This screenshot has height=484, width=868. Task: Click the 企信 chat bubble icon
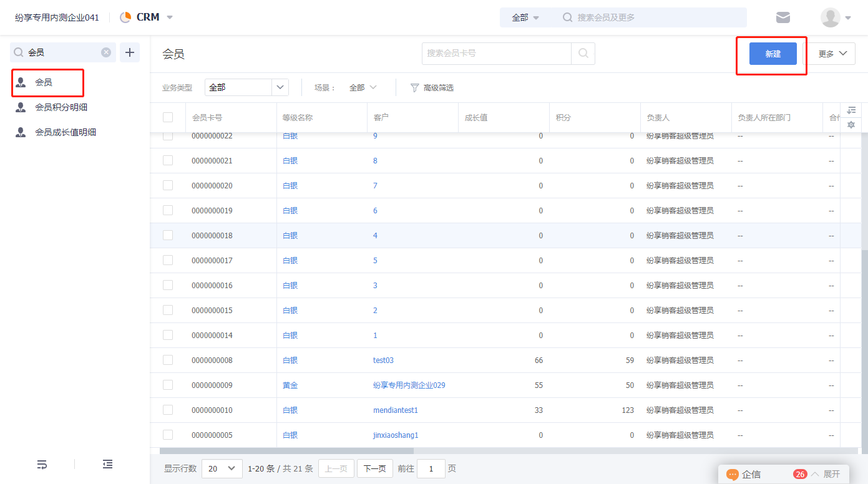(733, 475)
